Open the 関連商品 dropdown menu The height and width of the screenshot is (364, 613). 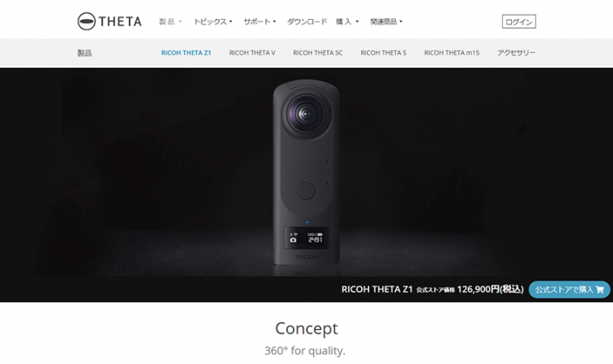[x=386, y=22]
